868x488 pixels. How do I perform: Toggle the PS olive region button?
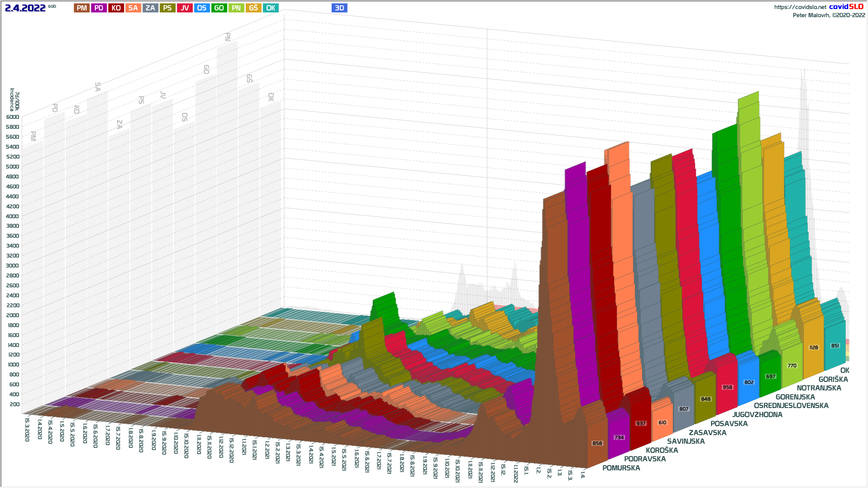point(167,8)
